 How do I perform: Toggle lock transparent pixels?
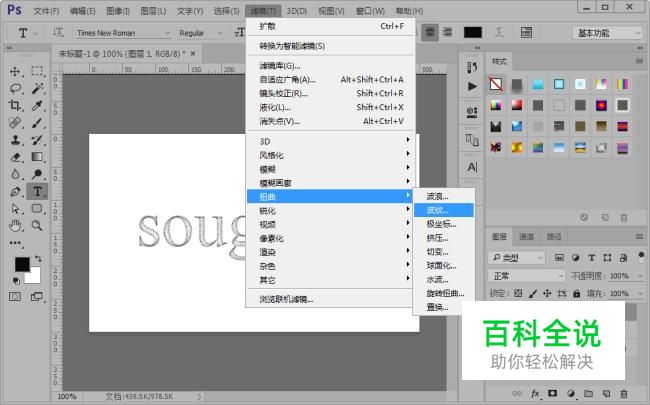click(518, 293)
